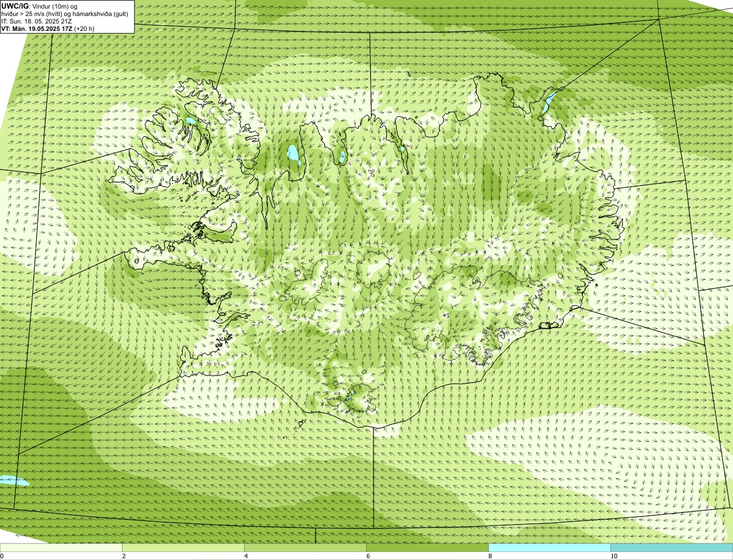Click the 'IT: Sun. 18. 05. 2025 21Z' line
The width and height of the screenshot is (733, 560).
(x=37, y=21)
